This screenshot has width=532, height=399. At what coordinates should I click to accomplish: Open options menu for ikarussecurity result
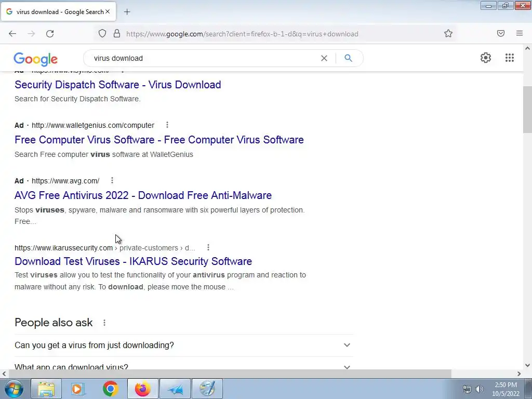[x=208, y=248]
